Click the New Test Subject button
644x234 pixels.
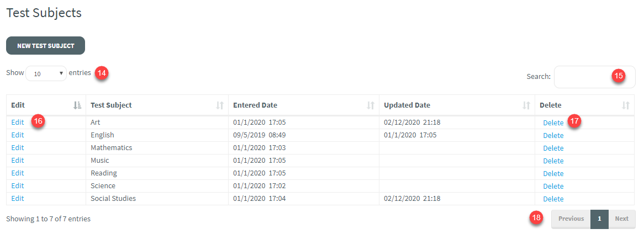[x=45, y=46]
